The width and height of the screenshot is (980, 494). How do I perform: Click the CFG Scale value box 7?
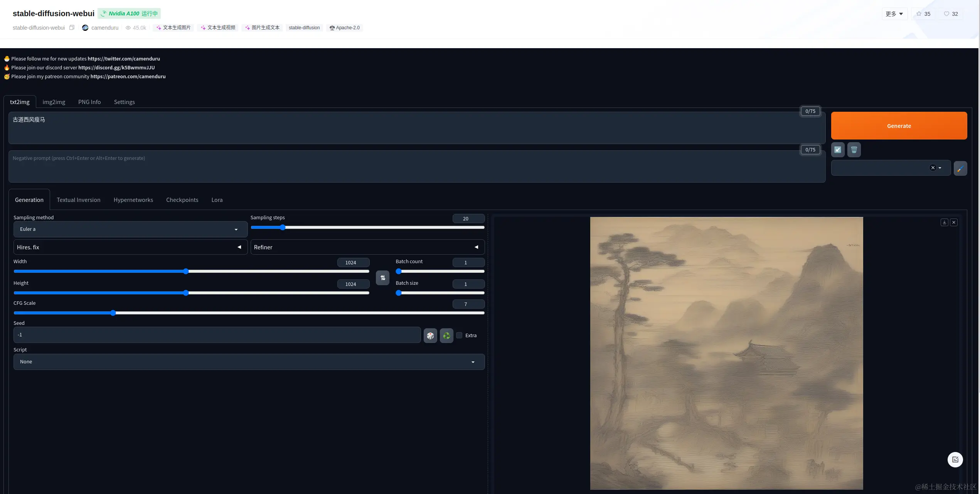click(x=468, y=304)
